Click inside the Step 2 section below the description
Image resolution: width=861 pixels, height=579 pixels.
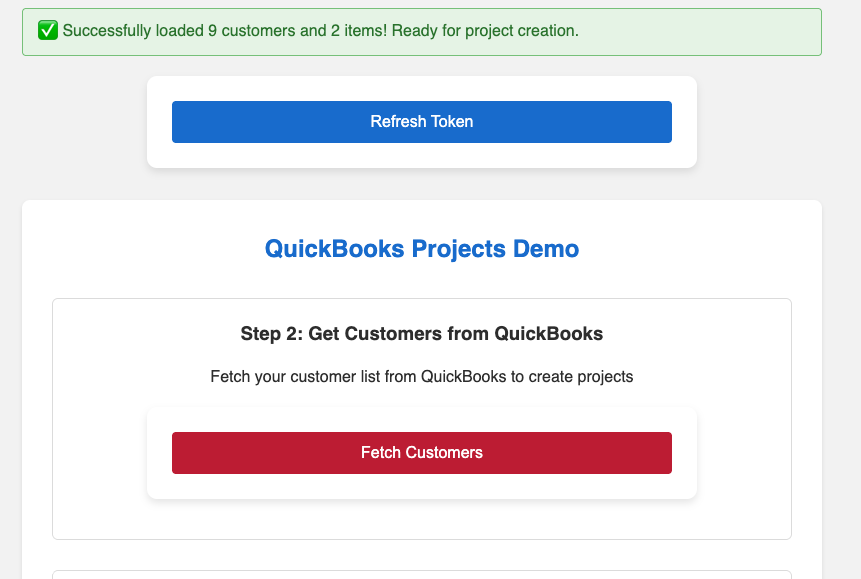(x=421, y=520)
